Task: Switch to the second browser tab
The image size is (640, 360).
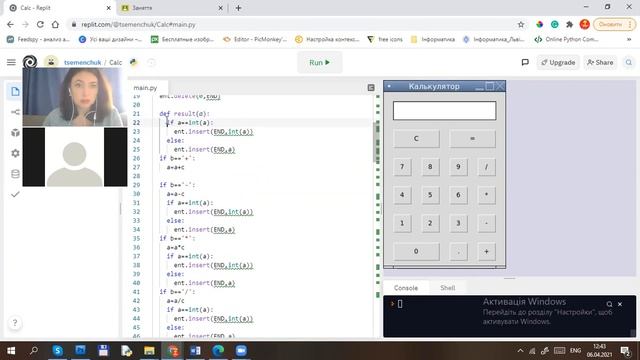Action: (172, 8)
